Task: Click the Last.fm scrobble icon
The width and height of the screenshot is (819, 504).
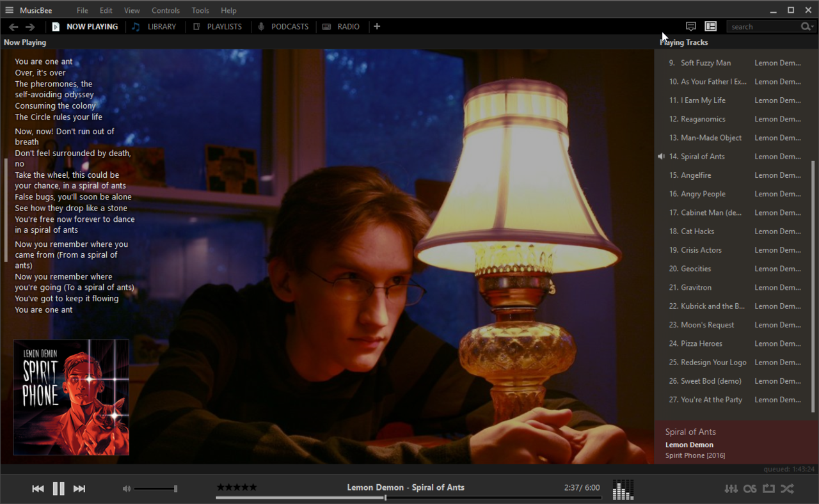Action: coord(750,489)
